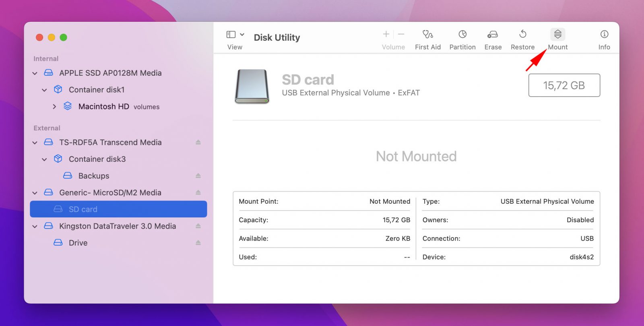Select Macintosh HD volumes row
Viewport: 644px width, 326px height.
(118, 106)
